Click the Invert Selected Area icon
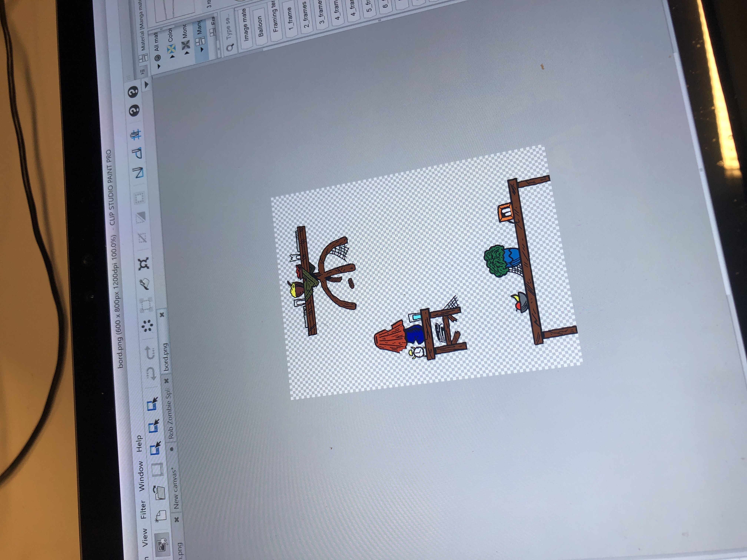 [x=140, y=218]
